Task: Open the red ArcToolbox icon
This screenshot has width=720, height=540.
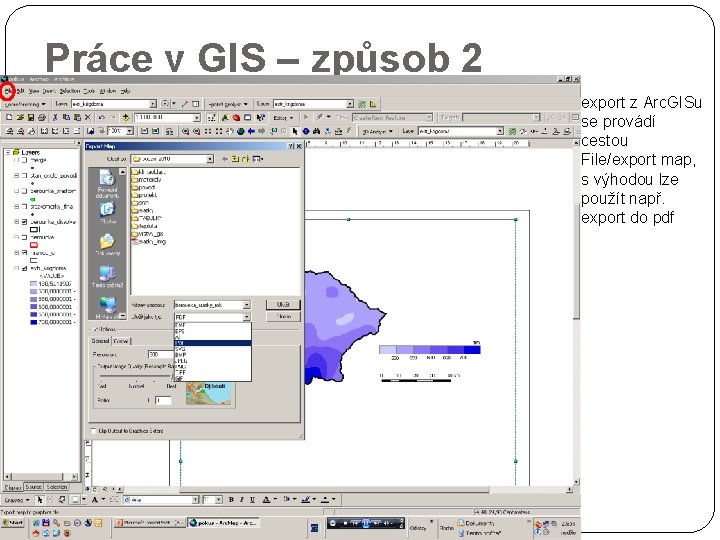Action: pyautogui.click(x=236, y=118)
